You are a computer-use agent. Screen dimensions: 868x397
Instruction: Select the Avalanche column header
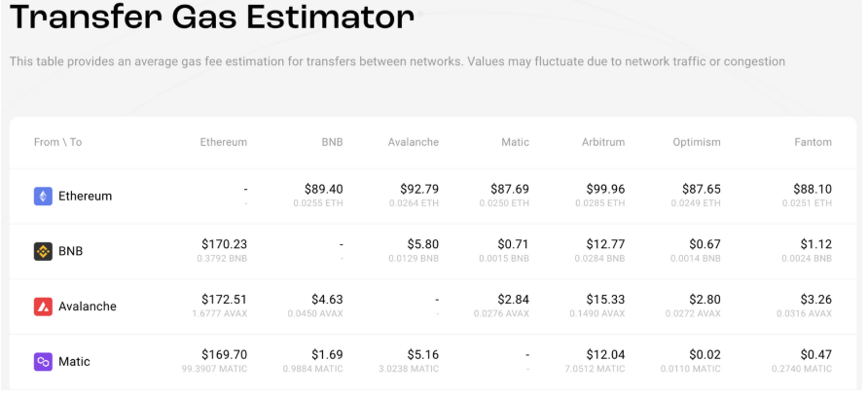[413, 142]
